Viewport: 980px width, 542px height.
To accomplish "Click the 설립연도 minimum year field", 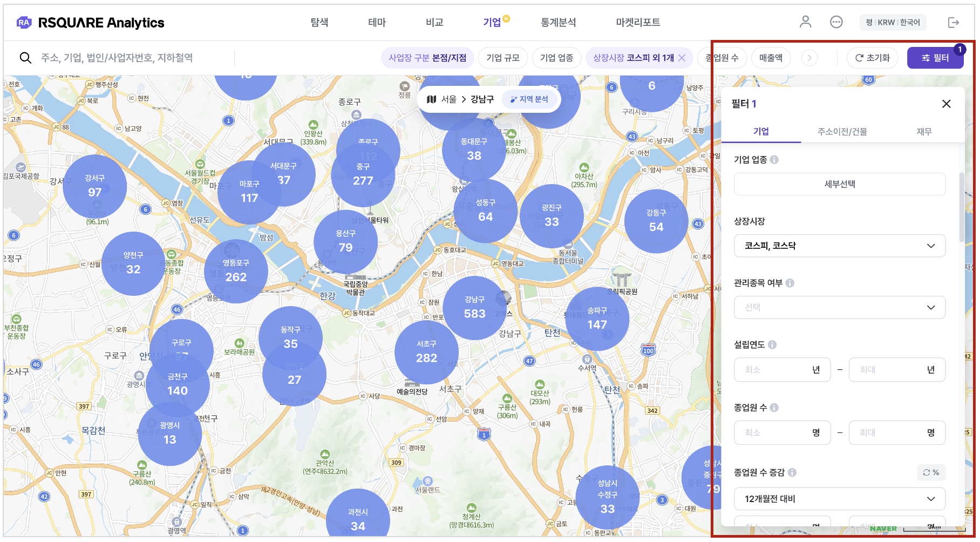I will tap(776, 370).
